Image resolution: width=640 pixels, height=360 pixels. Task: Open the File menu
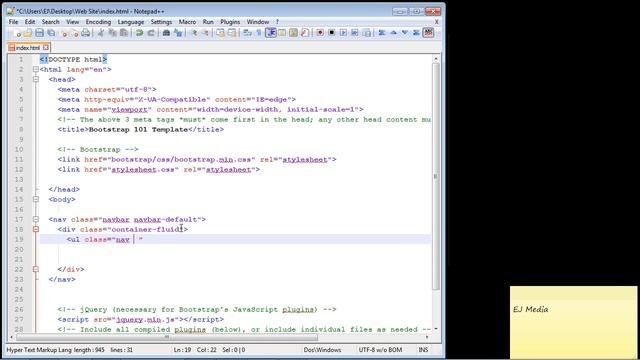13,22
